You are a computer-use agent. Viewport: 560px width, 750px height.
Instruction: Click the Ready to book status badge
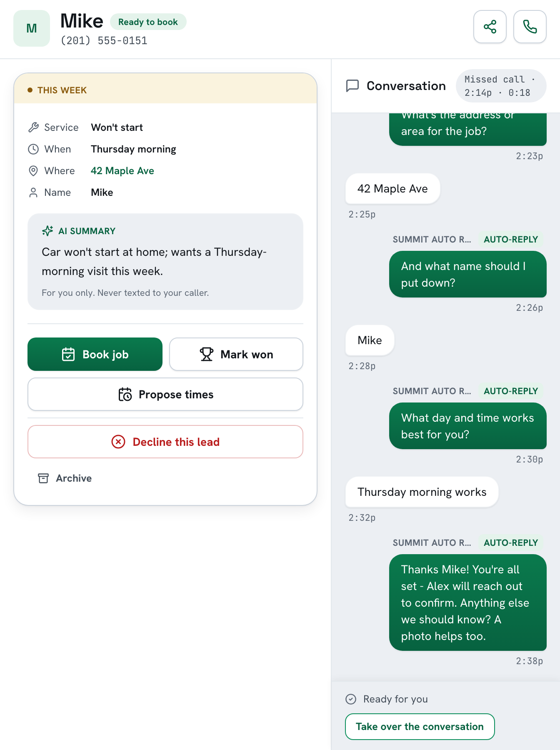pos(148,22)
